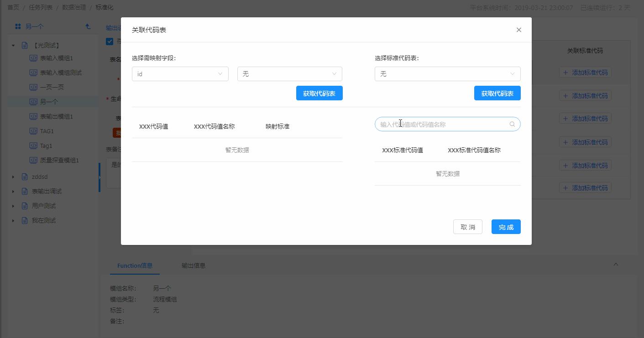Viewport: 644px width, 338px height.
Task: Open the id field dropdown
Action: (x=180, y=74)
